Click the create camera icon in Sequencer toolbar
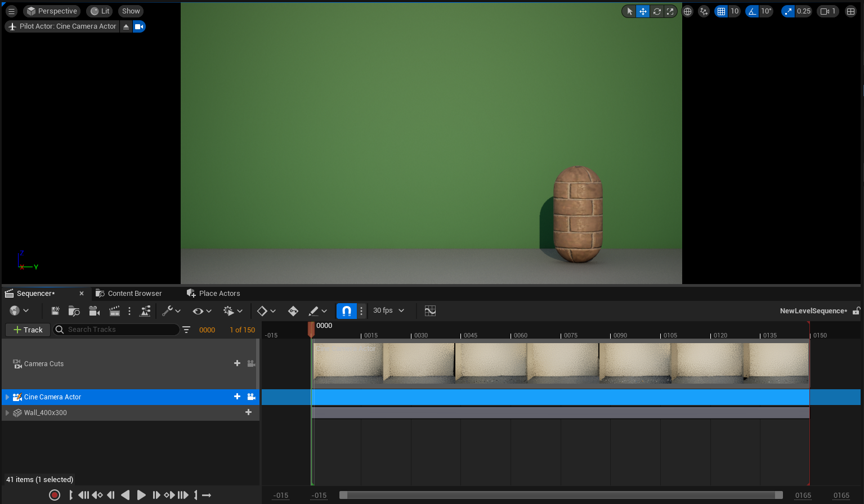Image resolution: width=864 pixels, height=504 pixels. pyautogui.click(x=95, y=311)
